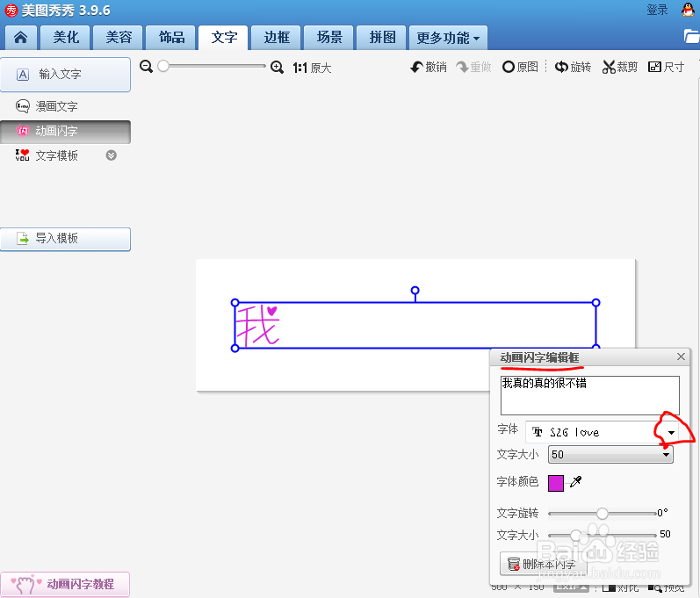Select the 文字 tab

(x=224, y=38)
